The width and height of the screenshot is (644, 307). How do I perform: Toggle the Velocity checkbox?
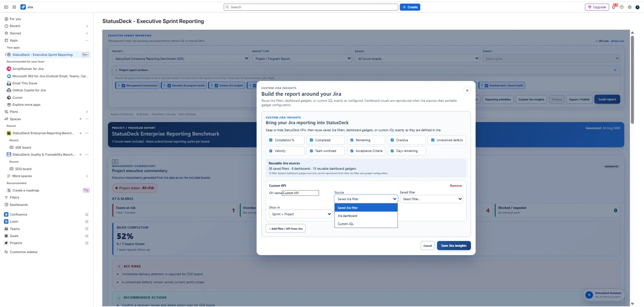tap(271, 151)
